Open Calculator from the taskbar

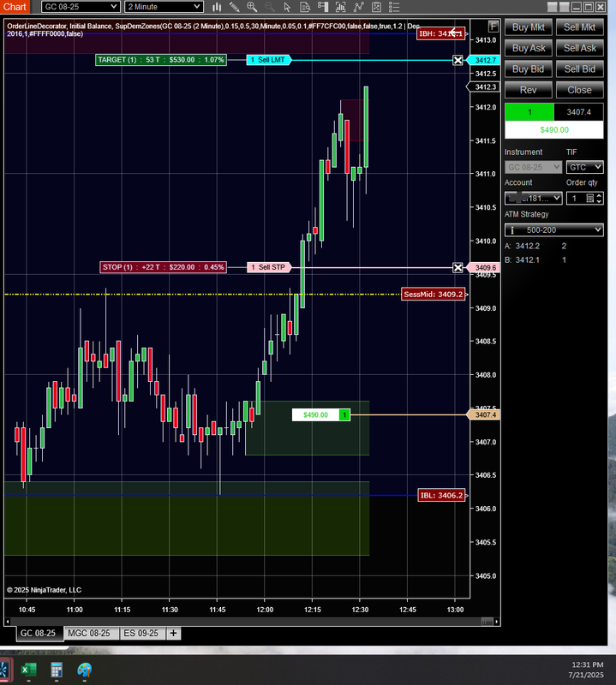(x=57, y=670)
